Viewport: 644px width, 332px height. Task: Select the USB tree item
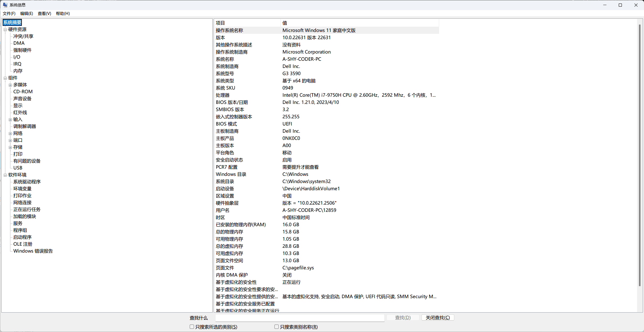pyautogui.click(x=18, y=168)
